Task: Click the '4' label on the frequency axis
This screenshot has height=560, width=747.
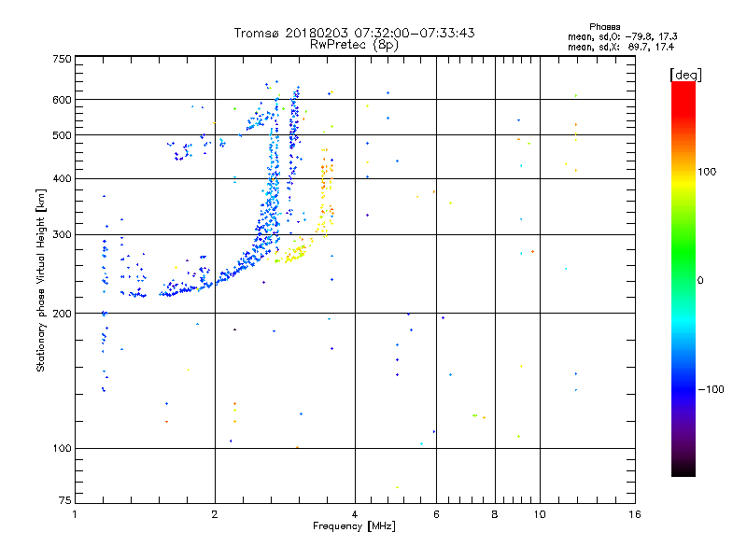Action: [x=355, y=514]
